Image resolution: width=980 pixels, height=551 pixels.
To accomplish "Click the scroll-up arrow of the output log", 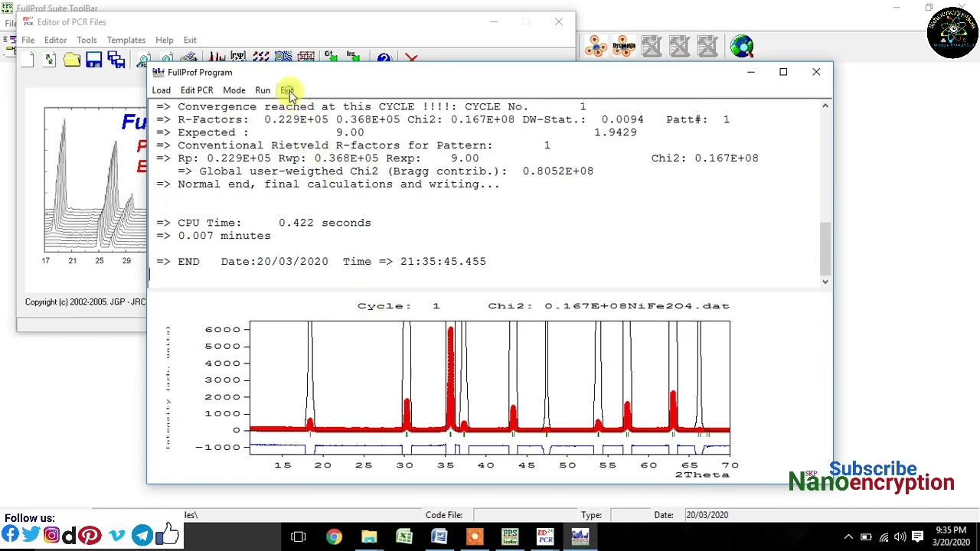I will point(825,106).
